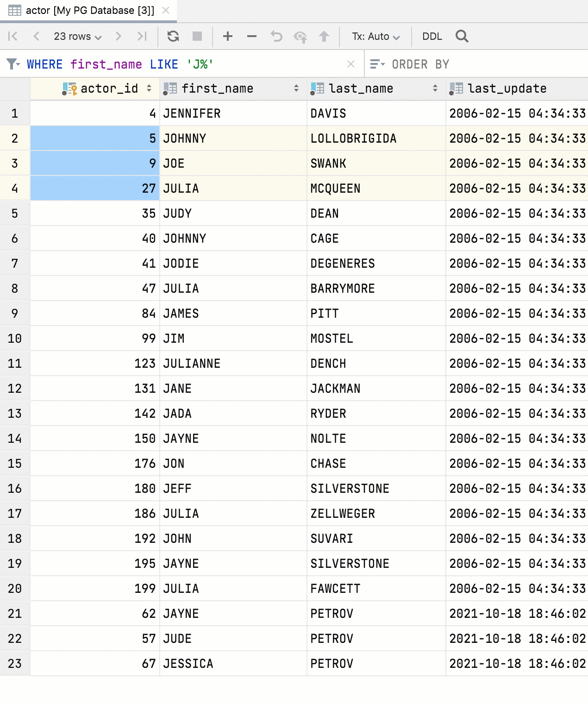The width and height of the screenshot is (588, 704).
Task: Show the DDL of the table
Action: click(432, 36)
